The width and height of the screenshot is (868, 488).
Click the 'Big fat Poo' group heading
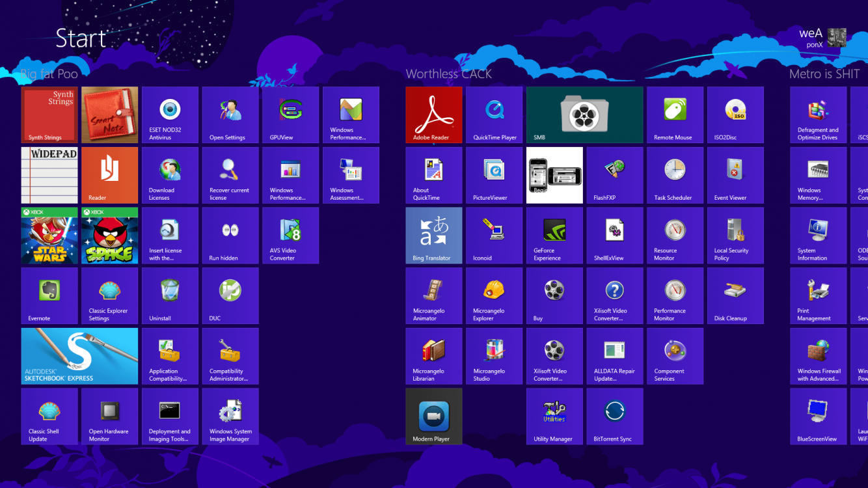[49, 74]
